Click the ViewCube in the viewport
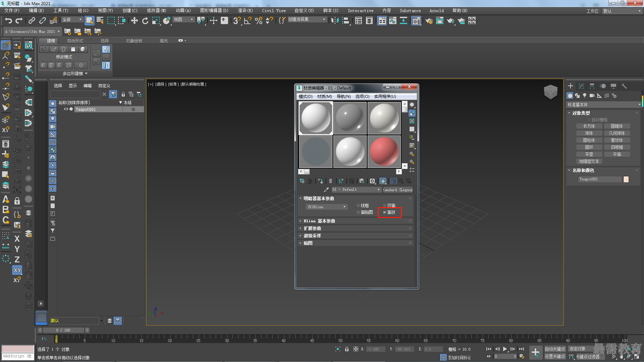644x362 pixels. 550,92
